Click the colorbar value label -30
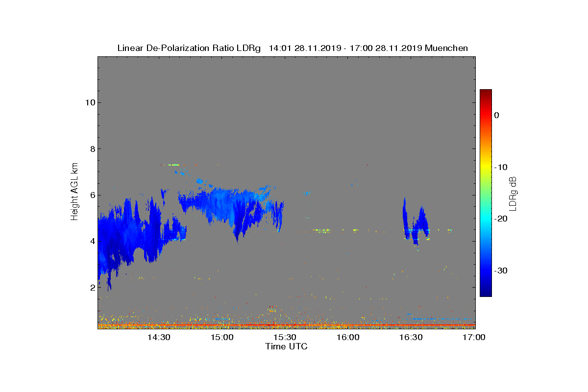This screenshot has width=588, height=392. 500,271
